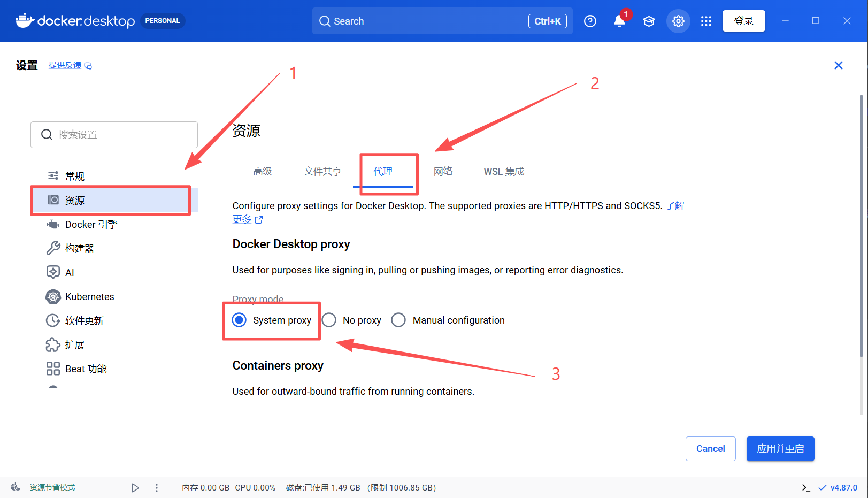Click the Cancel button
Screen dimensions: 868x498
(710, 449)
